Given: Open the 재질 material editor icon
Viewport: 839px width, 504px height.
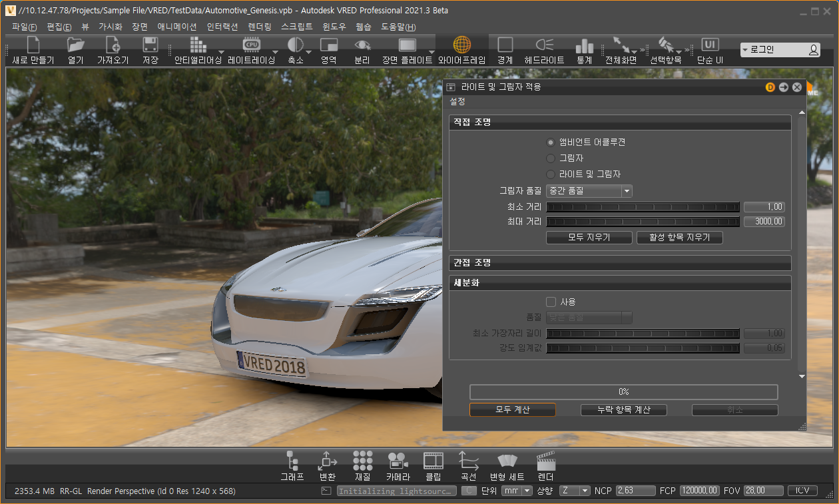Looking at the screenshot, I should tap(362, 465).
